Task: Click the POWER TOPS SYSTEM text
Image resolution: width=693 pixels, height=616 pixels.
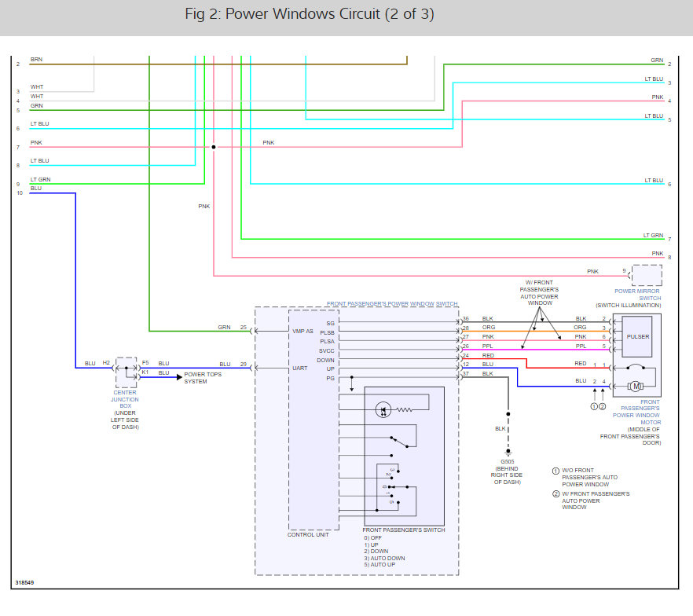Action: [x=203, y=378]
